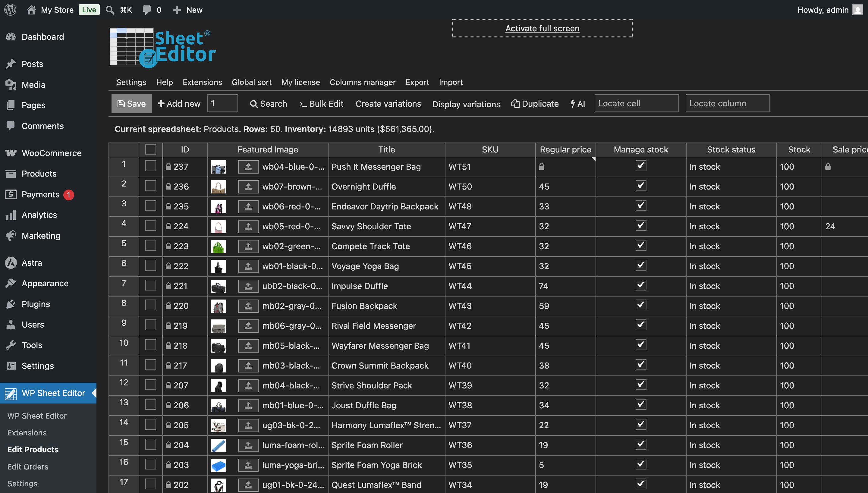
Task: Click the plus New icon in the admin bar
Action: (177, 10)
